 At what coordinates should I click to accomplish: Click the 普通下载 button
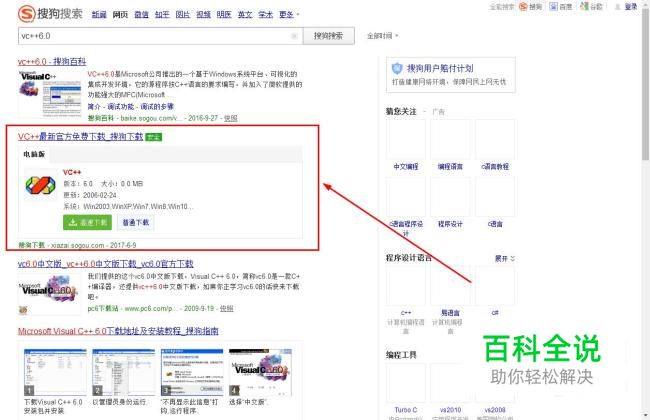click(136, 222)
